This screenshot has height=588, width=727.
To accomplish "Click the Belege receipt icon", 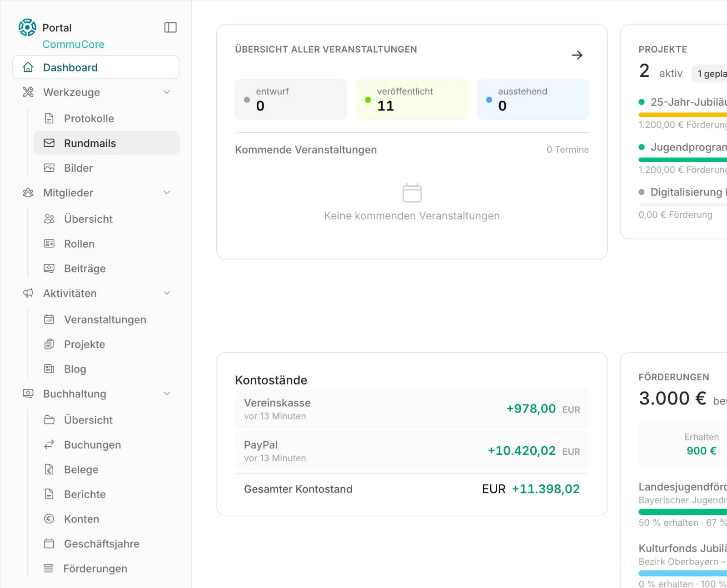I will point(49,469).
